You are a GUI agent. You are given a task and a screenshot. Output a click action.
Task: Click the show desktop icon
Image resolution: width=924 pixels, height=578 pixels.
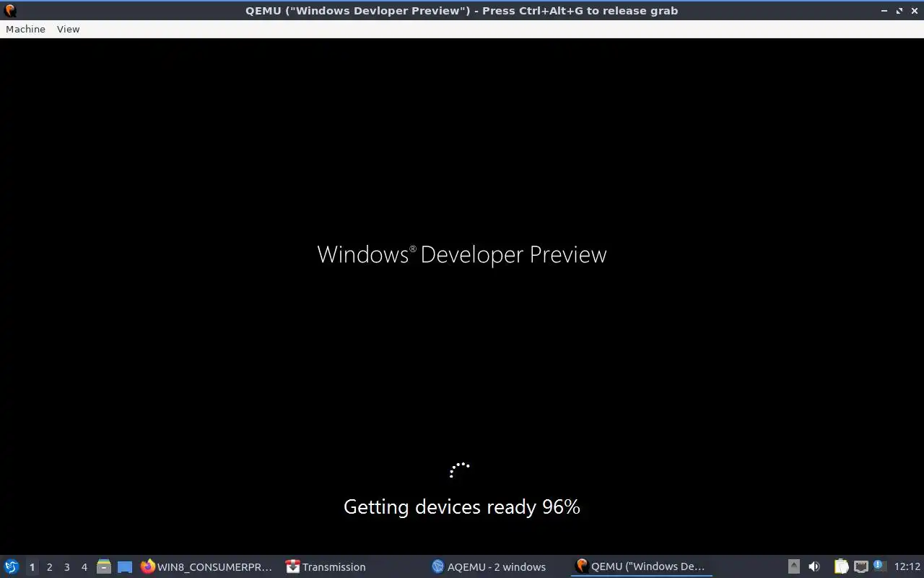pyautogui.click(x=125, y=566)
